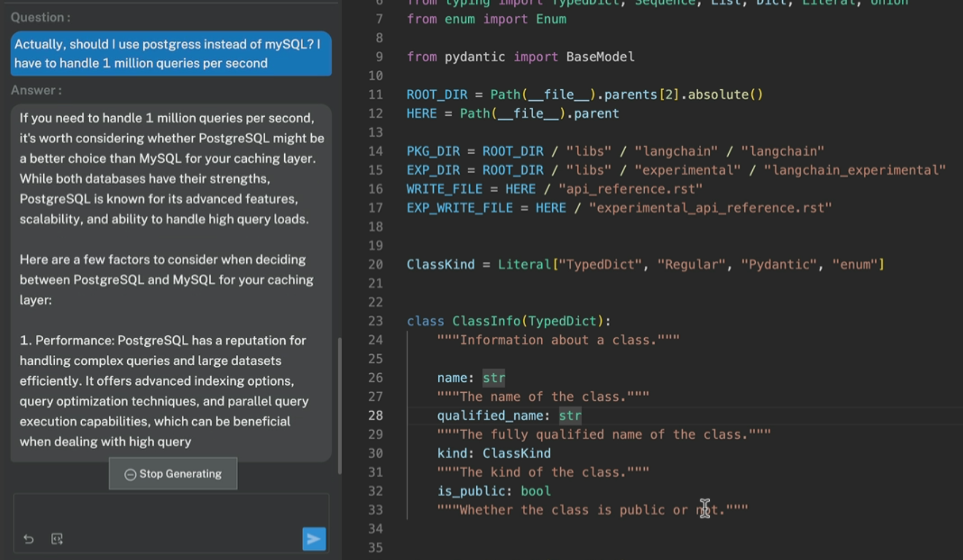Click the send message arrow button
Screen dimensions: 963x560
pos(314,538)
